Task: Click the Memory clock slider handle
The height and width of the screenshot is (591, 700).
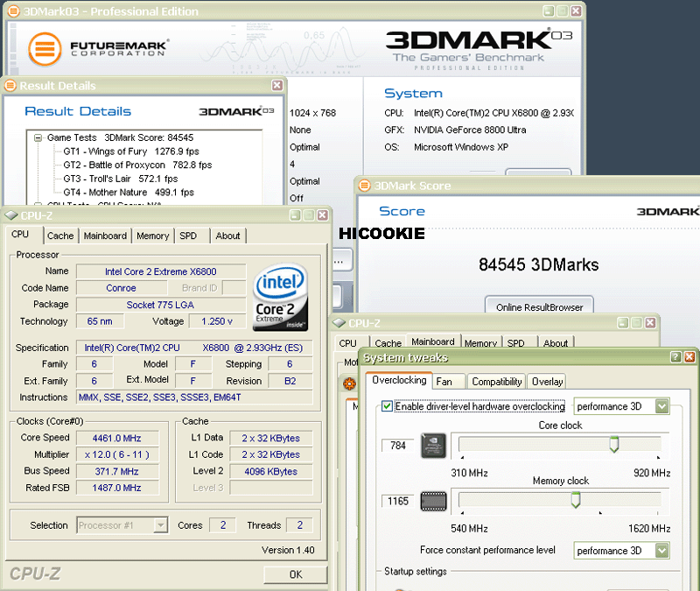Action: pos(576,500)
